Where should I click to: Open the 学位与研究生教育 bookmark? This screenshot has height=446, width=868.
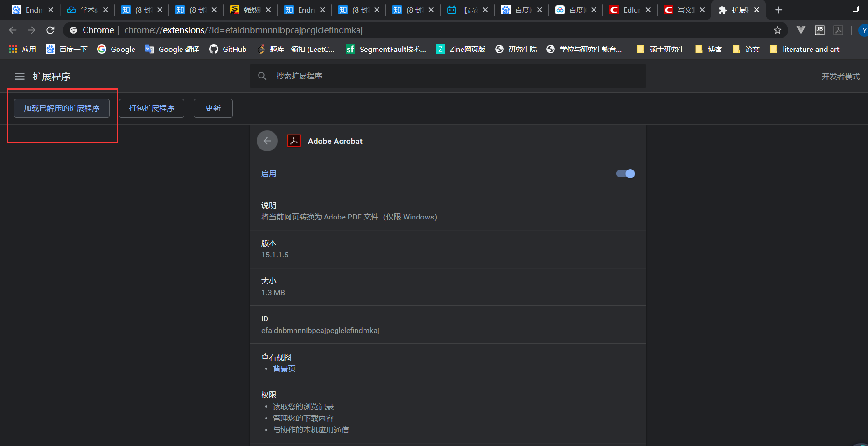(584, 49)
